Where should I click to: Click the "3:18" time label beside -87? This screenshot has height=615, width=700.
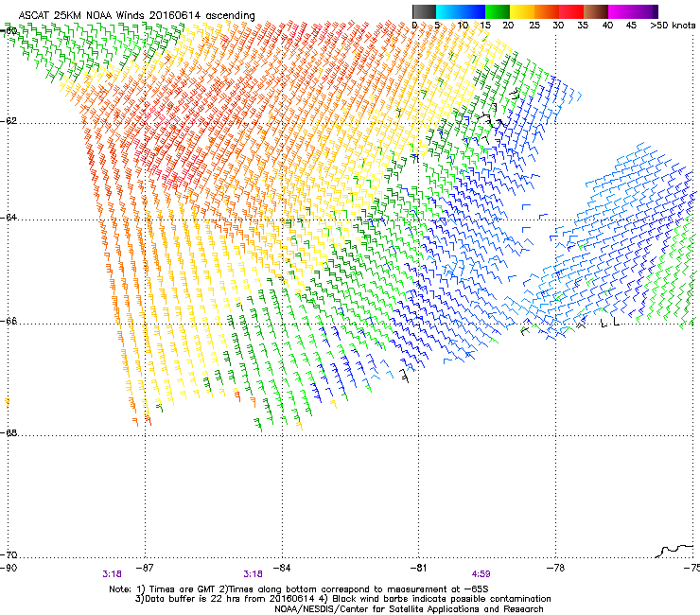point(112,574)
